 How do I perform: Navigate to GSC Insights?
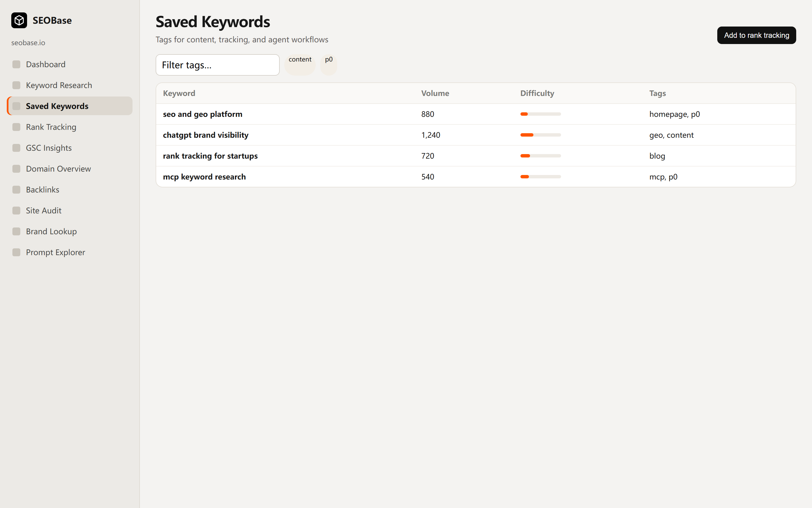click(70, 148)
